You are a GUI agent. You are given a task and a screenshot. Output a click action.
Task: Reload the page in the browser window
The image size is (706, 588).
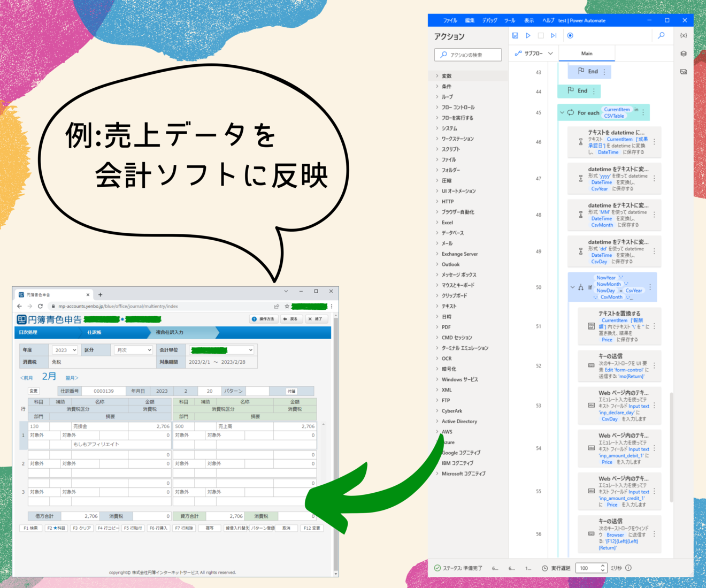click(x=40, y=306)
